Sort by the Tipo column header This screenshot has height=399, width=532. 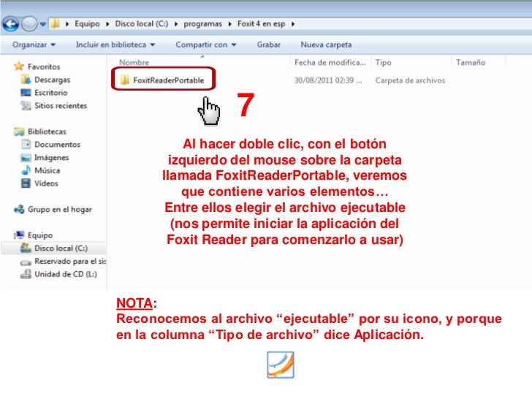384,62
